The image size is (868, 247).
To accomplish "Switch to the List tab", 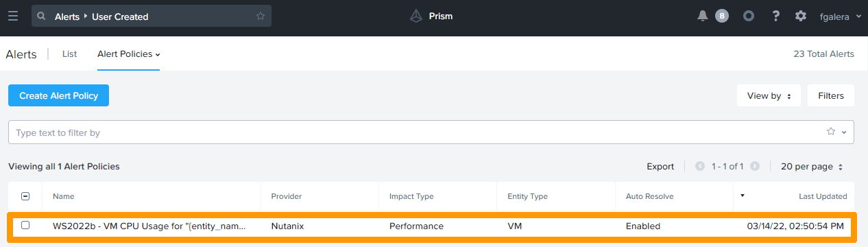I will (x=69, y=54).
